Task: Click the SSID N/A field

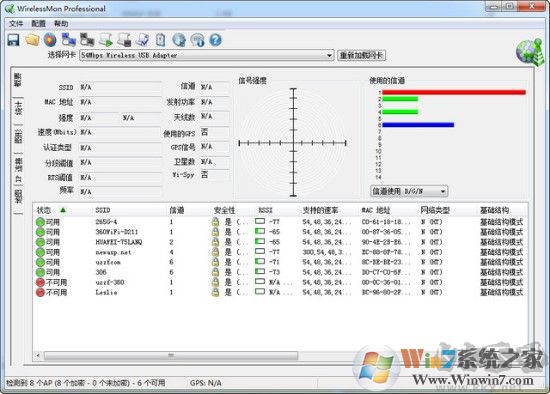Action: (x=120, y=87)
